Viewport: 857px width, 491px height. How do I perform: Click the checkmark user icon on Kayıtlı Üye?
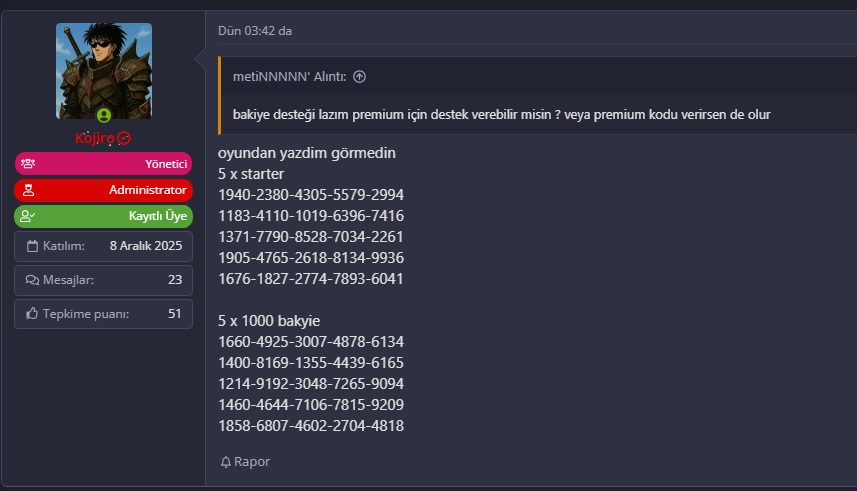pos(27,216)
